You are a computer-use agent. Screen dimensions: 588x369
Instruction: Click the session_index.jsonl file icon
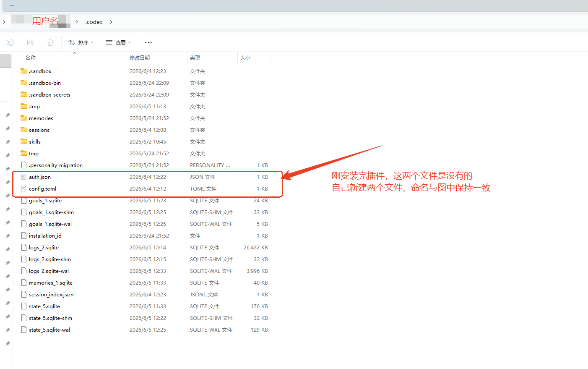24,294
